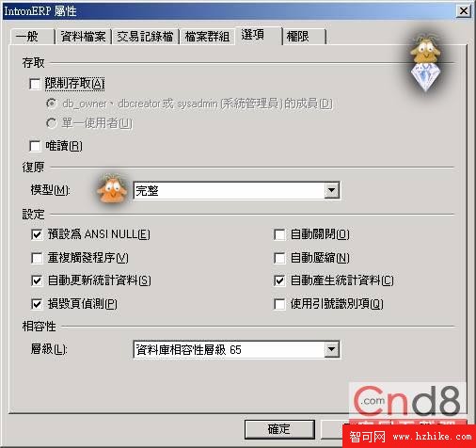The width and height of the screenshot is (476, 448).
Task: Enable 重複觸發程序 checkbox
Action: click(x=37, y=258)
